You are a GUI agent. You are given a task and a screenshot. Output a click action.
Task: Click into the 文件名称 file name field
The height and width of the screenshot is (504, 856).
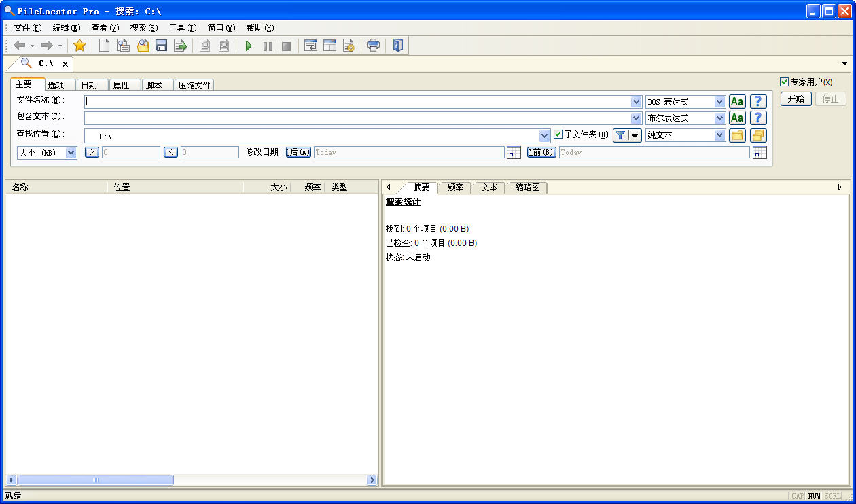click(x=357, y=102)
